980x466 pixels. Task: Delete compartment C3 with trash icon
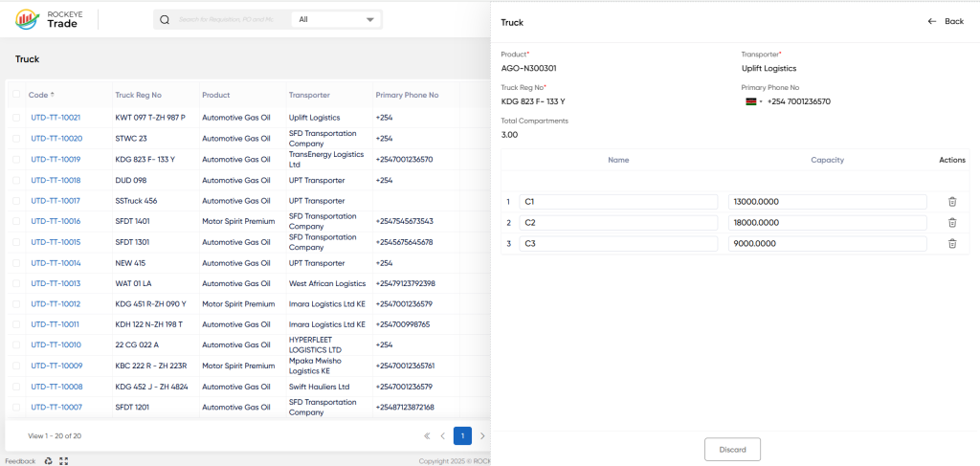tap(952, 244)
